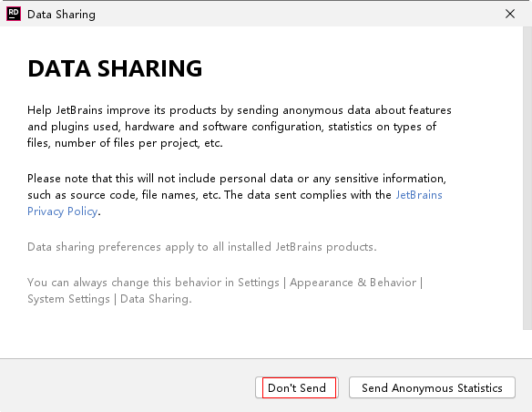532x412 pixels.
Task: Choose the Don't Send button
Action: pyautogui.click(x=297, y=387)
